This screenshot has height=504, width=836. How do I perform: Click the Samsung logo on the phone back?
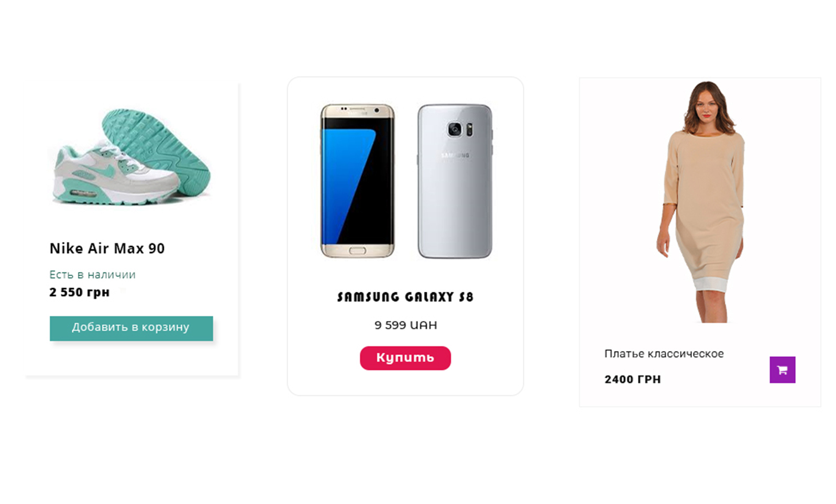(455, 155)
